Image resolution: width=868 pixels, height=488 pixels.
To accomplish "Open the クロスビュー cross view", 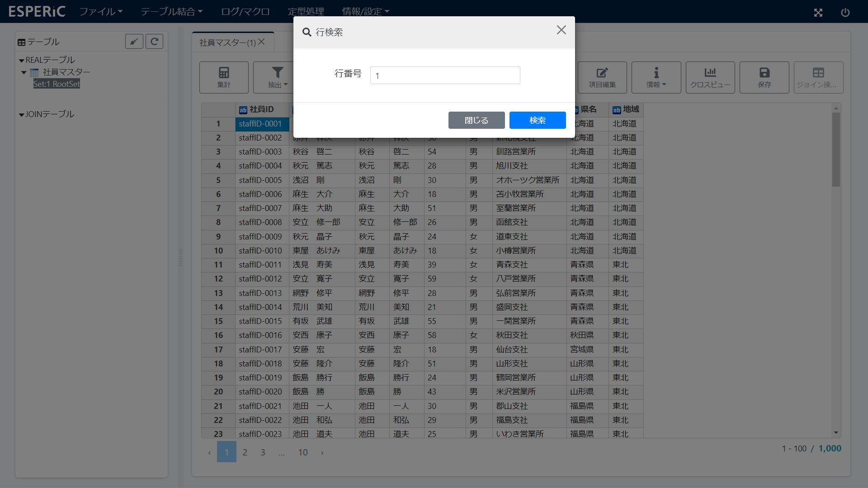I will coord(710,77).
